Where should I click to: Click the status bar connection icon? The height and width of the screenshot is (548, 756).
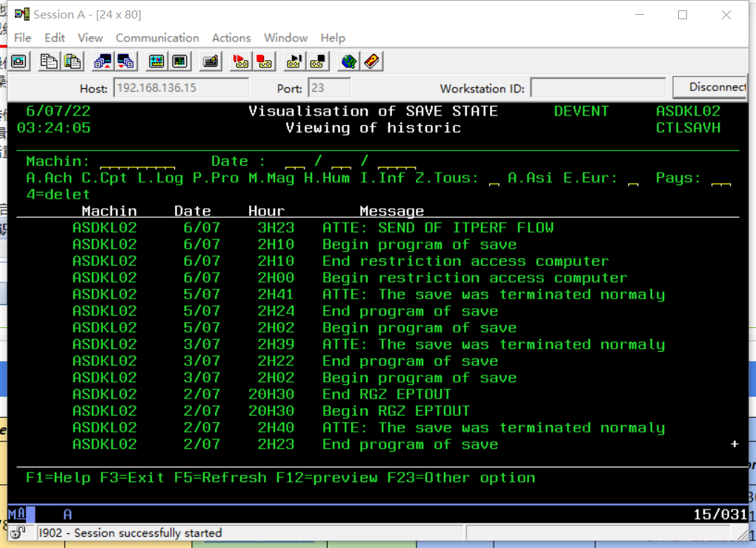point(19,532)
